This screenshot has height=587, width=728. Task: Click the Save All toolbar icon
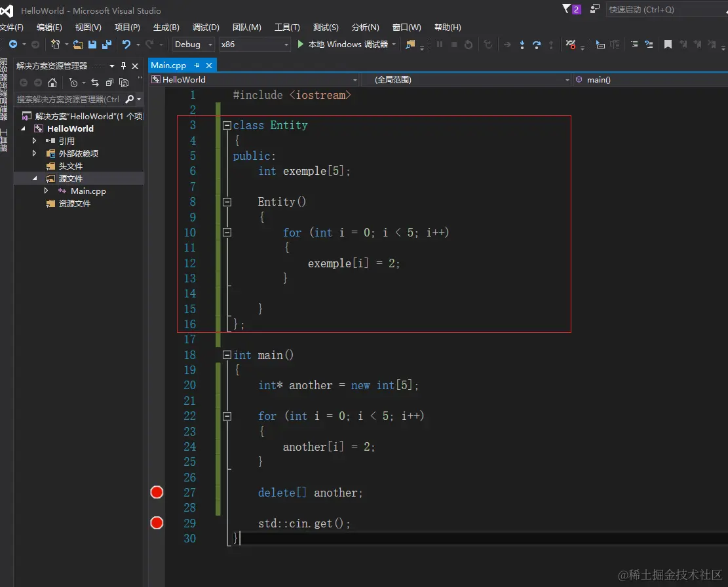point(106,45)
